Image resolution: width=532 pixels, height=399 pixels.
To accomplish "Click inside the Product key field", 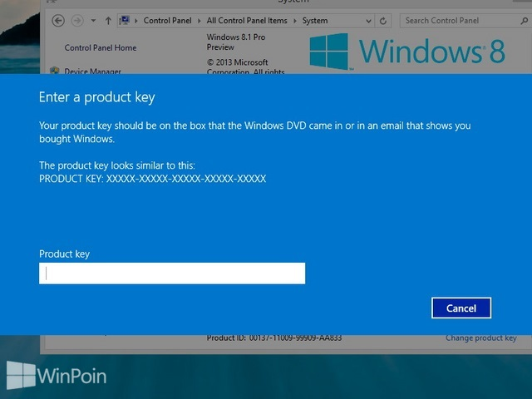I will coord(172,273).
